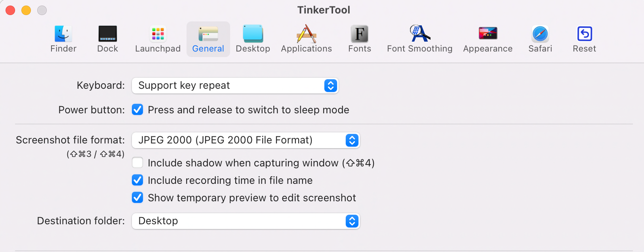Open the Applications pane icon
Screen dimensions: 644x252
pyautogui.click(x=307, y=34)
